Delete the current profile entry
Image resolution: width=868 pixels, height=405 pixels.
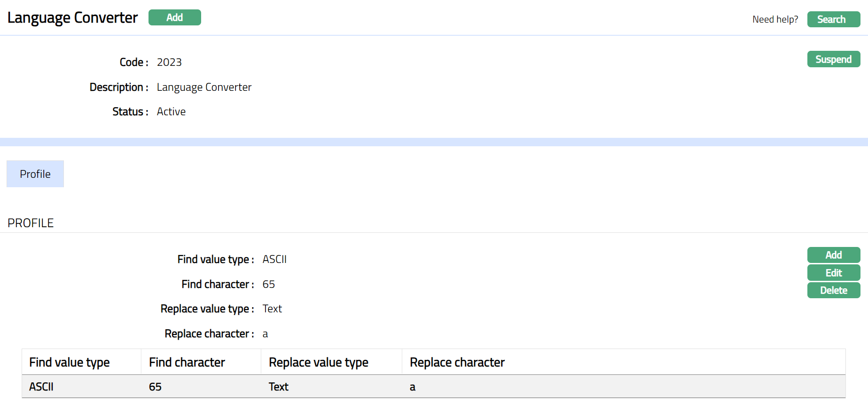(833, 290)
